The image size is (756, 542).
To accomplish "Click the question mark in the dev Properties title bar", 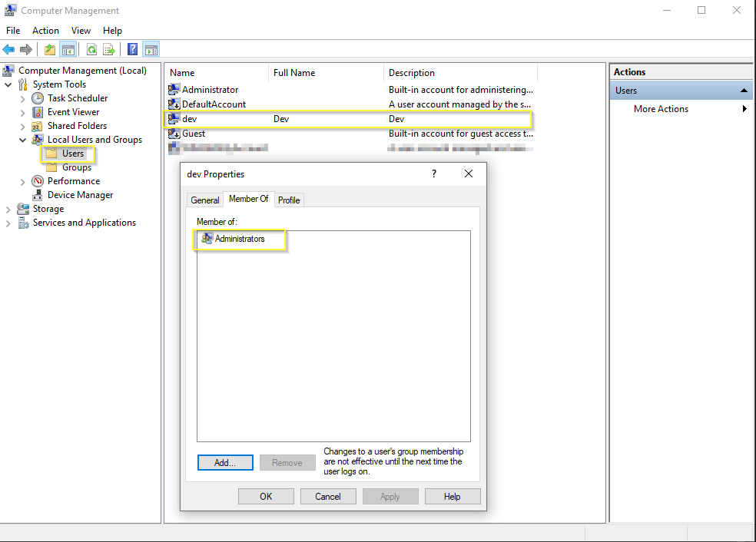I will click(434, 174).
